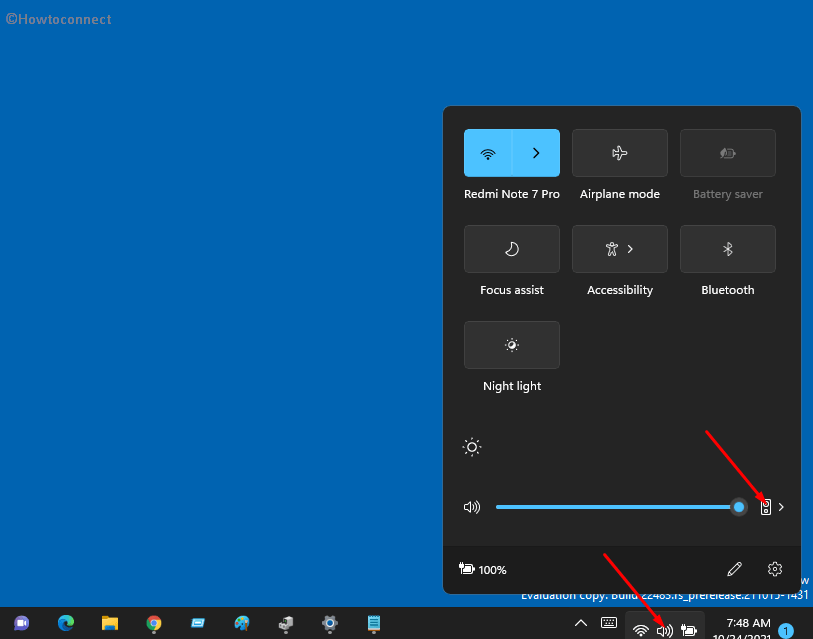Open the blue window app on taskbar
This screenshot has height=639, width=813.
tap(198, 623)
